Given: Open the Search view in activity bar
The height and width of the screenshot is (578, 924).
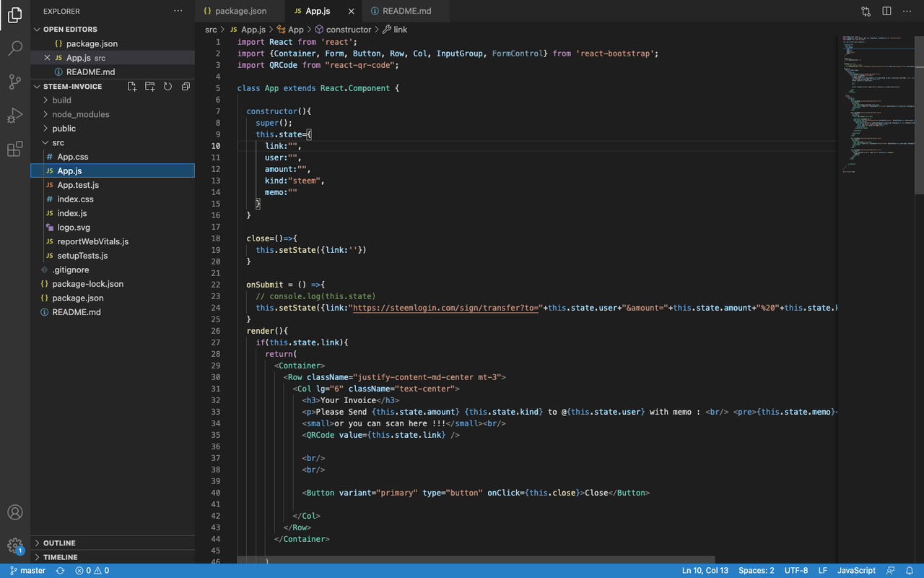Looking at the screenshot, I should [15, 48].
